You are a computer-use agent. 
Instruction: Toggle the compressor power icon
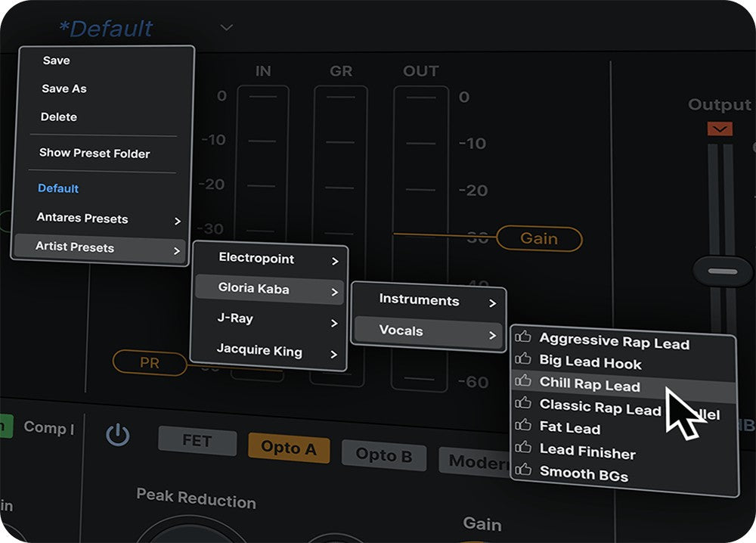[118, 435]
